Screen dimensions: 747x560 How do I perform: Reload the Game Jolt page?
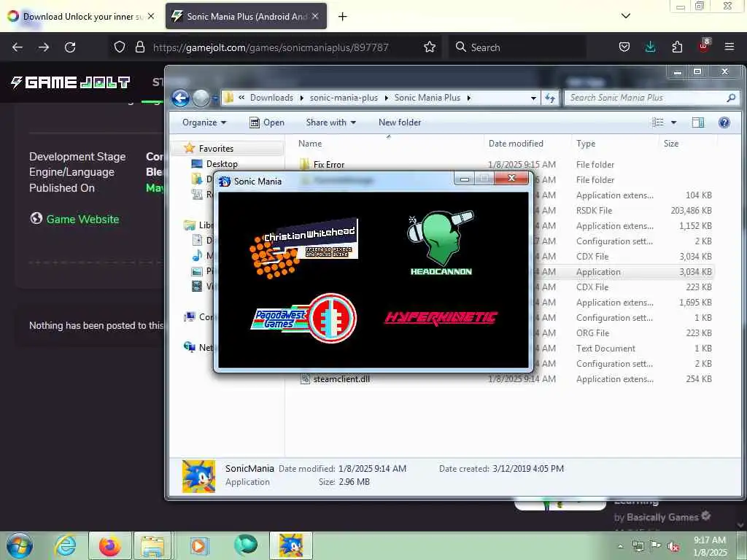pyautogui.click(x=70, y=47)
